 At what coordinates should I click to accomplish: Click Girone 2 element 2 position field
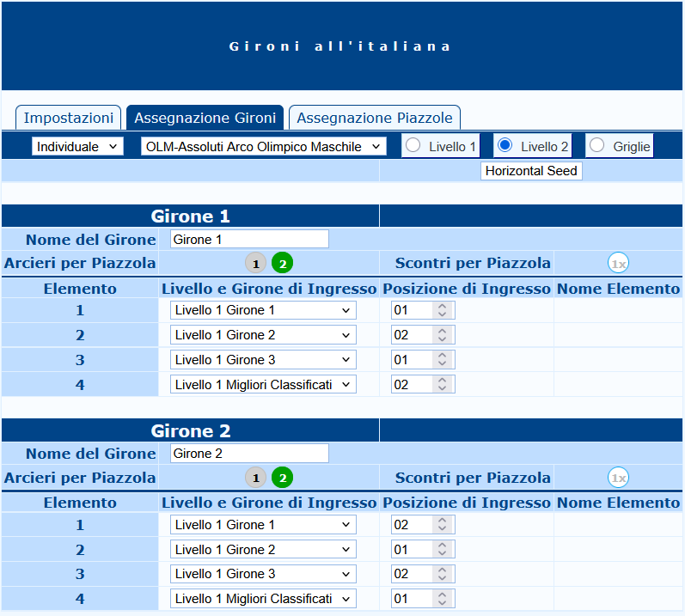[x=423, y=549]
